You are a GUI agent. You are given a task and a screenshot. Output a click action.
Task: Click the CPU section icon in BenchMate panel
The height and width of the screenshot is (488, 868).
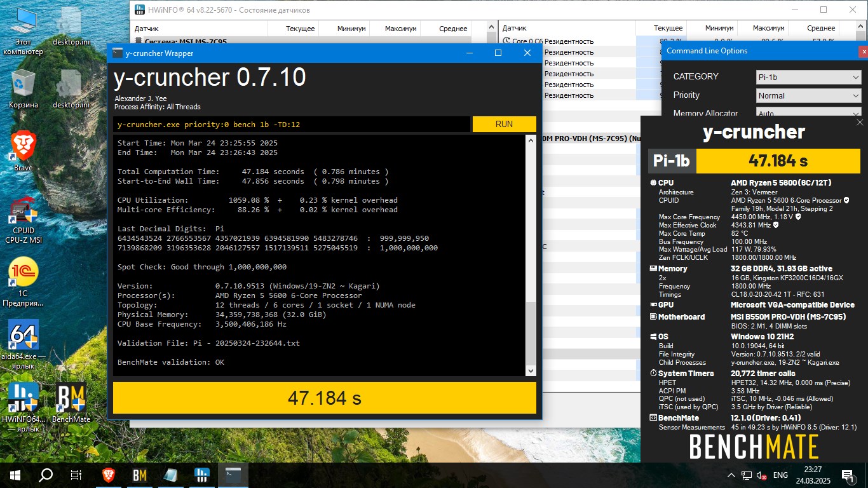tap(653, 183)
